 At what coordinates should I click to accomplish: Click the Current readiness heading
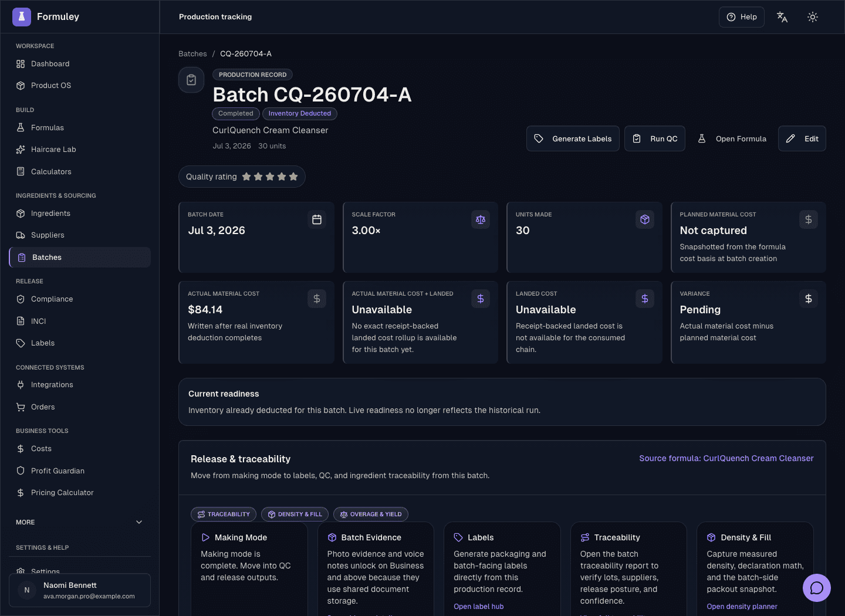[x=224, y=394]
